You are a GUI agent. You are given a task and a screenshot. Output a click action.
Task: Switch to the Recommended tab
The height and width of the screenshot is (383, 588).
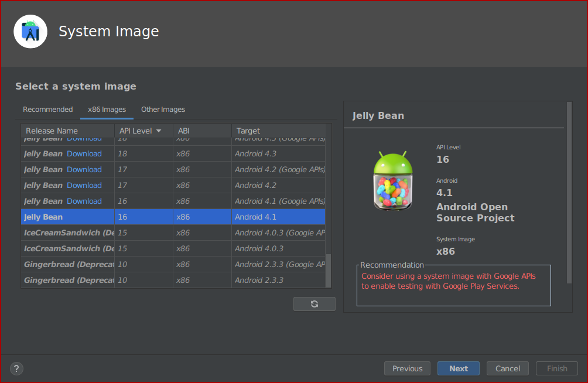(x=47, y=110)
